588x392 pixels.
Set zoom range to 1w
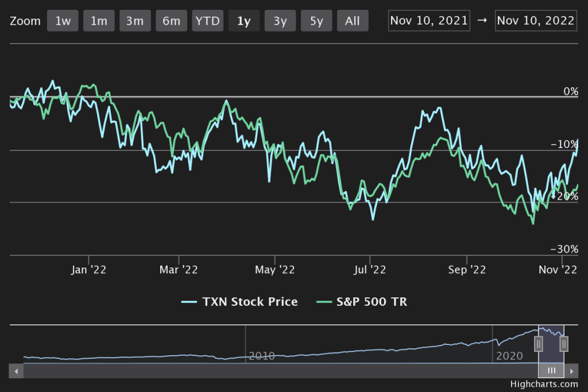pyautogui.click(x=63, y=21)
